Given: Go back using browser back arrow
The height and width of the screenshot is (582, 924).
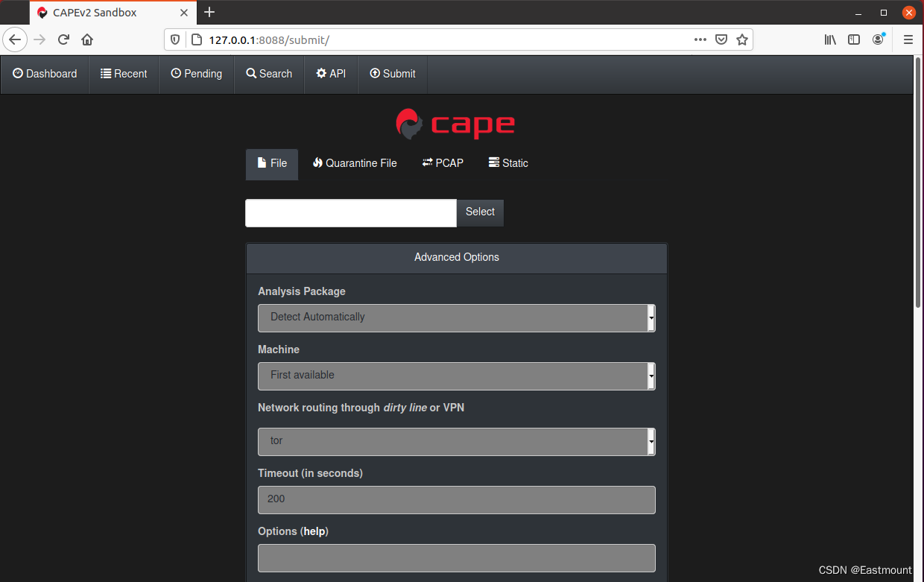Looking at the screenshot, I should pos(16,39).
